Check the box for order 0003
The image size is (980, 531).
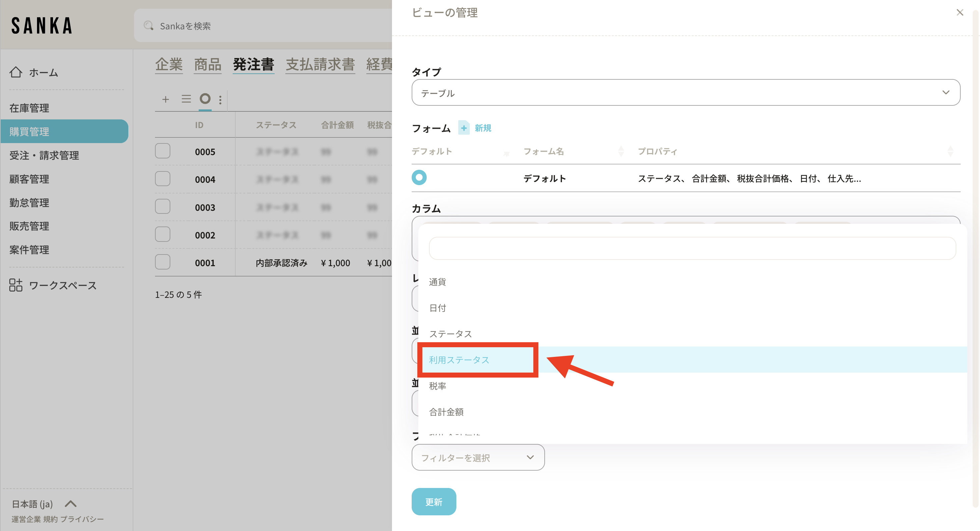[162, 207]
